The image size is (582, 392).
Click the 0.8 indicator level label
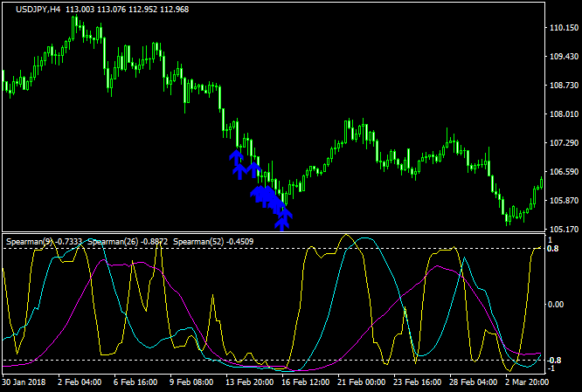pyautogui.click(x=552, y=249)
